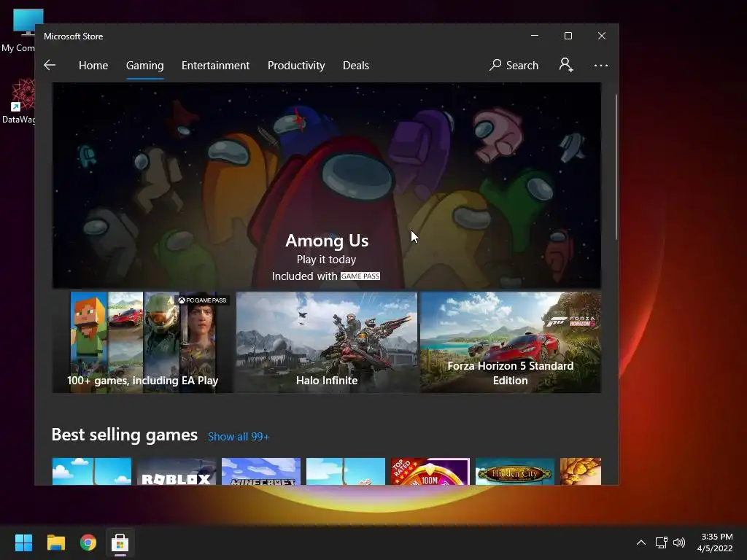The height and width of the screenshot is (560, 747).
Task: Open the 100M top rated casino game
Action: point(430,472)
